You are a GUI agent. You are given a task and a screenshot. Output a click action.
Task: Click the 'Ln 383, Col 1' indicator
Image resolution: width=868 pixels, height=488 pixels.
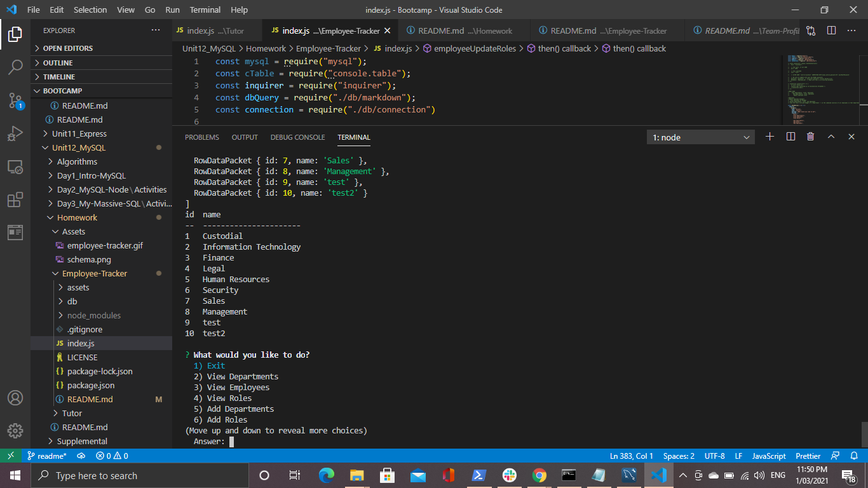click(x=632, y=456)
